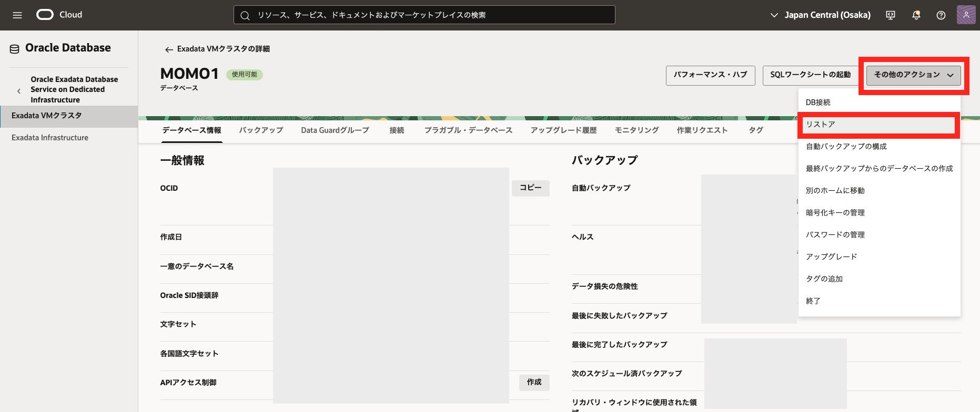This screenshot has width=980, height=412.
Task: Launch SQLワークシートの起動 button
Action: pyautogui.click(x=810, y=75)
